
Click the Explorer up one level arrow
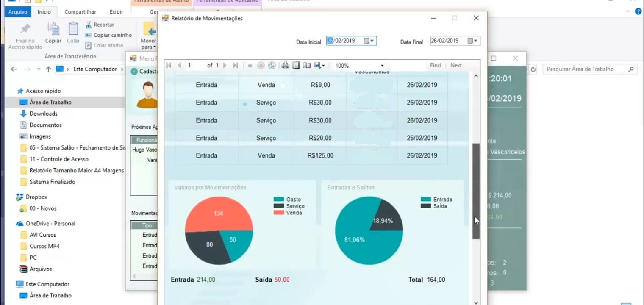48,69
